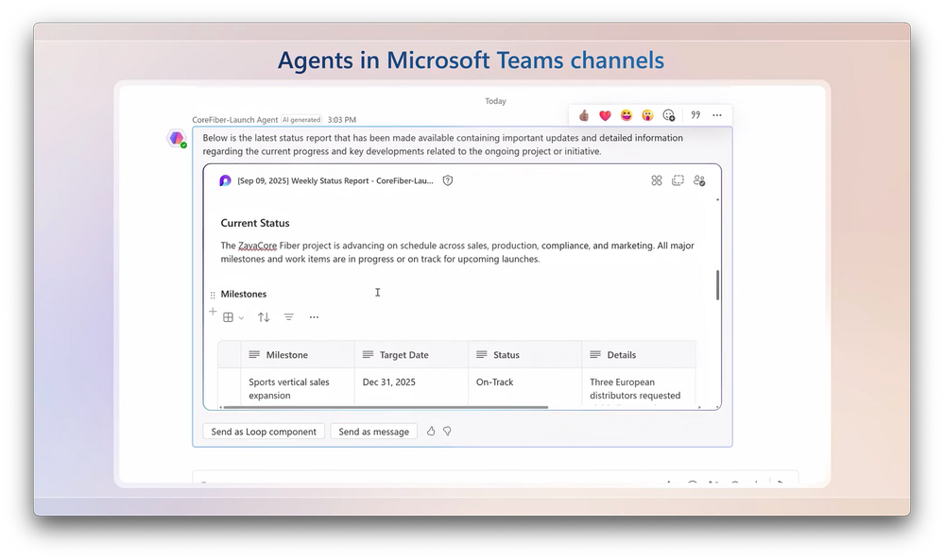Open sharing access people icon
944x560 pixels.
click(x=699, y=180)
